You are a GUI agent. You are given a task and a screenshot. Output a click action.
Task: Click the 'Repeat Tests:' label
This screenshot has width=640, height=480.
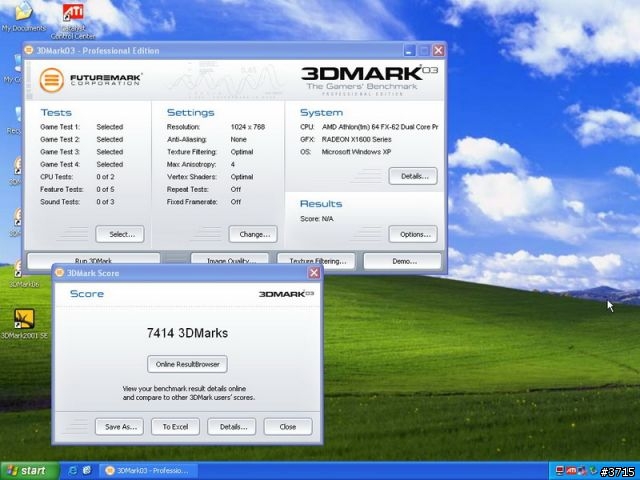[188, 189]
